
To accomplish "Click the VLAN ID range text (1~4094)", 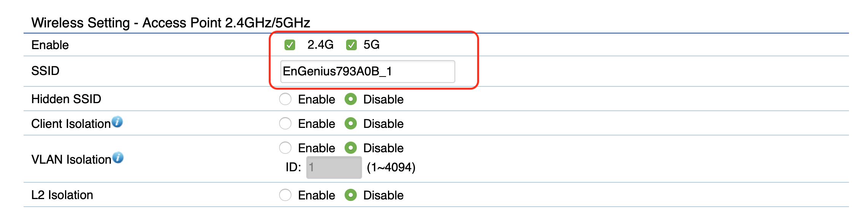I will tap(391, 167).
